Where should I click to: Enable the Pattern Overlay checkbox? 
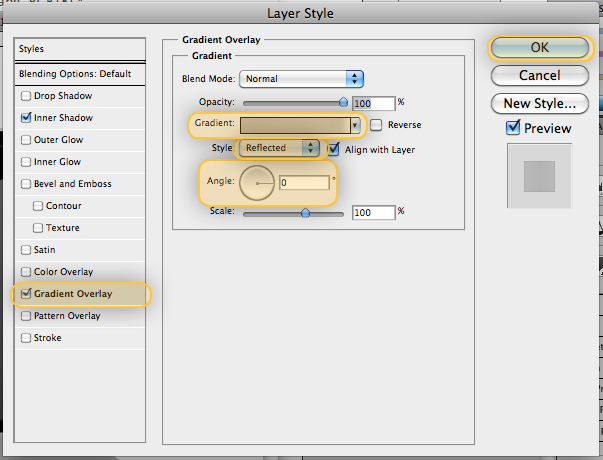coord(26,316)
